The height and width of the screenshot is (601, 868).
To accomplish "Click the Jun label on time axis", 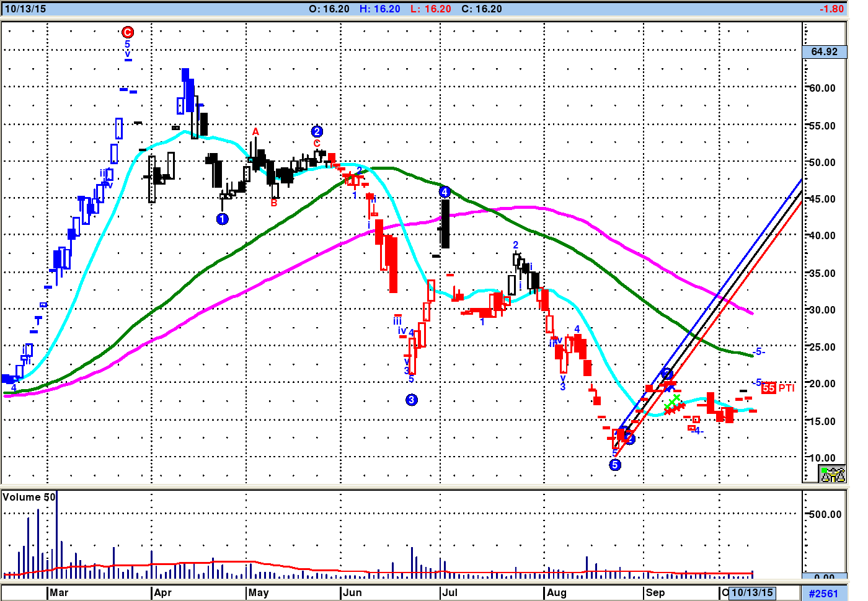I will (352, 592).
